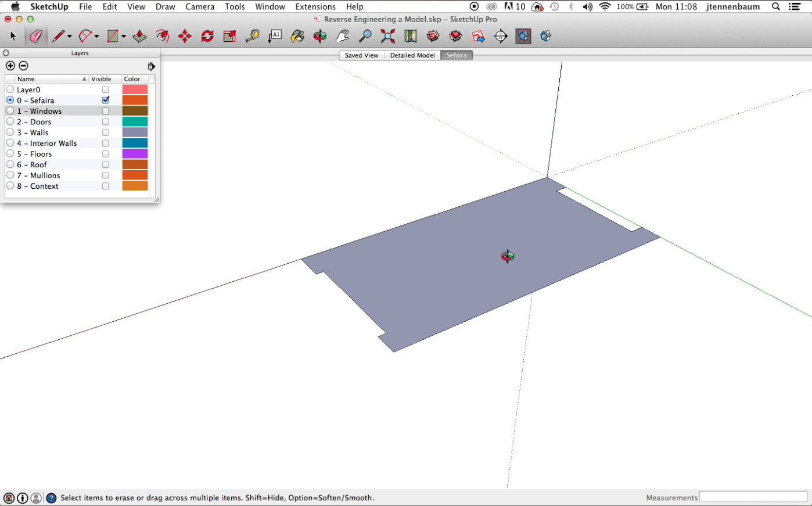Viewport: 812px width, 506px height.
Task: Open the Extensions menu
Action: [x=315, y=7]
